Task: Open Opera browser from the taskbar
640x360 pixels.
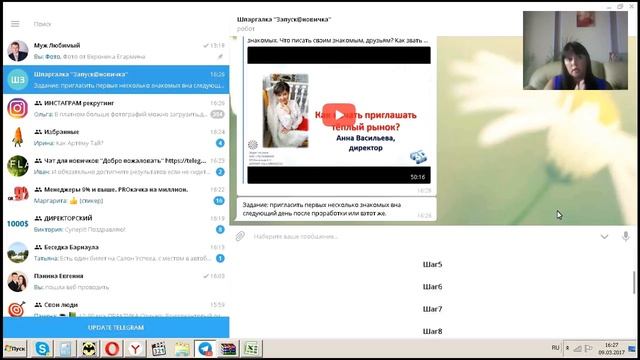Action: 112,349
